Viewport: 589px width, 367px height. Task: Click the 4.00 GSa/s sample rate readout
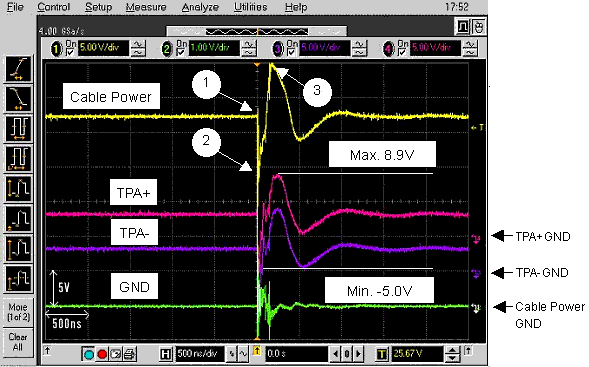tap(62, 31)
